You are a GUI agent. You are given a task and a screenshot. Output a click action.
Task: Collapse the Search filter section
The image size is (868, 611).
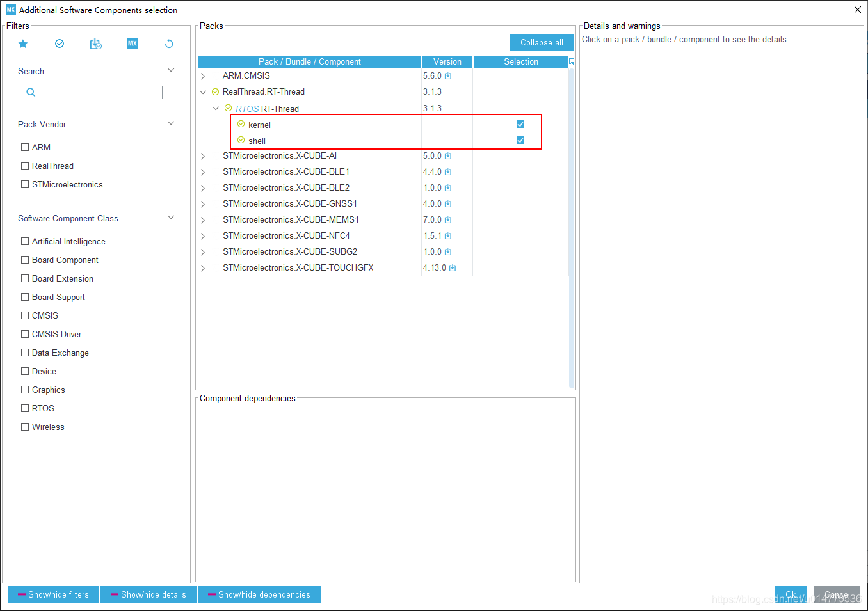(x=171, y=70)
